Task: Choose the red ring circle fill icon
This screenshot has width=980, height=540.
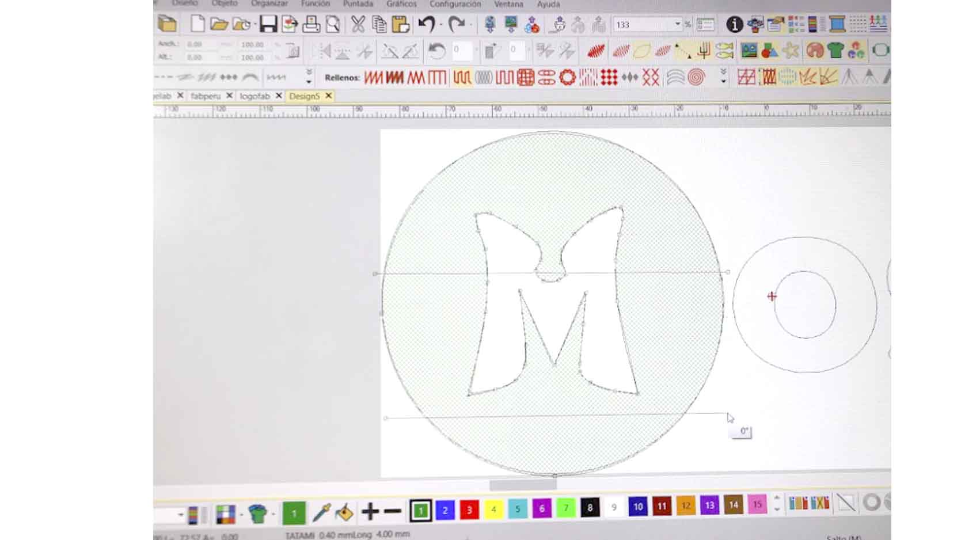Action: coord(567,77)
